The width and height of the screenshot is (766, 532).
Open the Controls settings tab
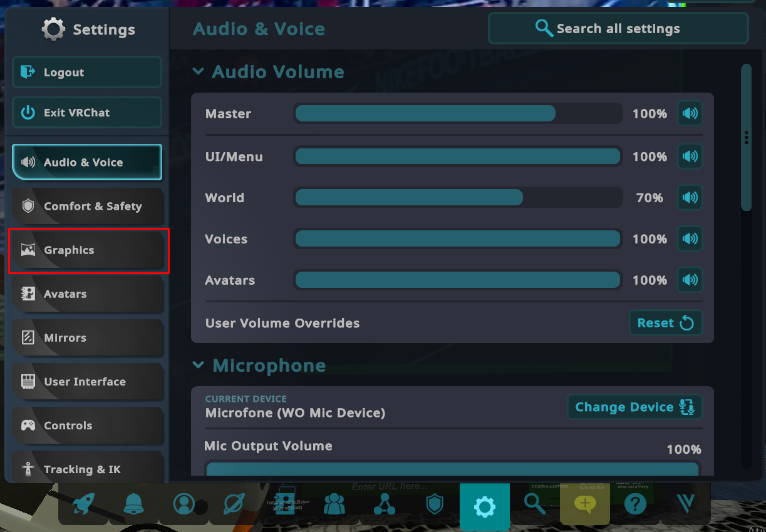click(87, 425)
